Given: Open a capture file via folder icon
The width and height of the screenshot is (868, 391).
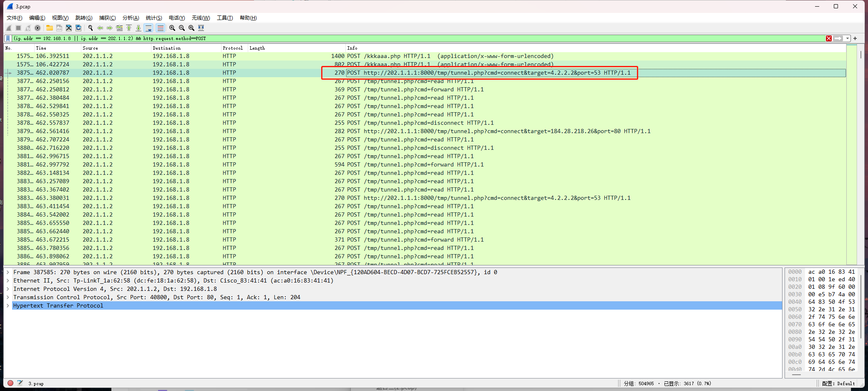Looking at the screenshot, I should click(50, 28).
